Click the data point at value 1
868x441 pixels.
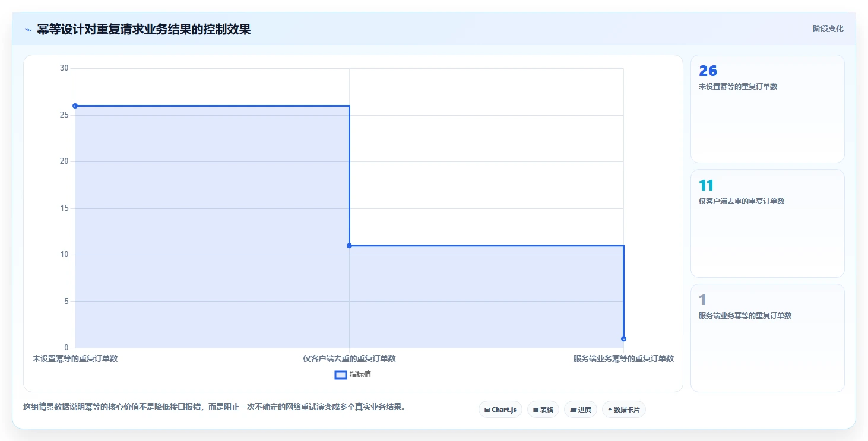623,339
